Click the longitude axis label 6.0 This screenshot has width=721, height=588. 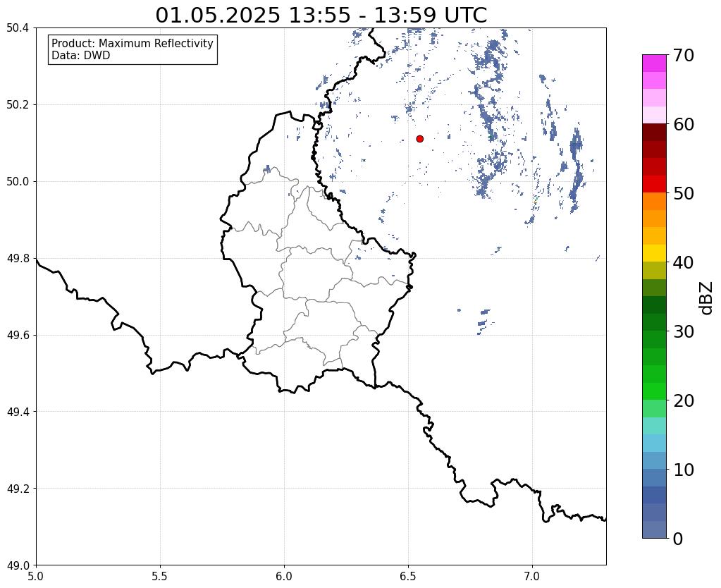point(284,576)
